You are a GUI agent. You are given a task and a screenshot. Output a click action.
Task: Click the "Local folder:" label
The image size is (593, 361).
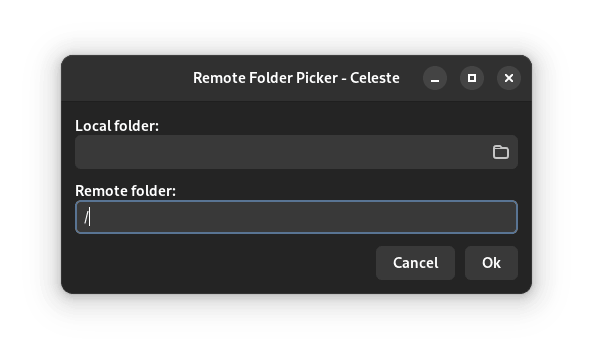117,126
